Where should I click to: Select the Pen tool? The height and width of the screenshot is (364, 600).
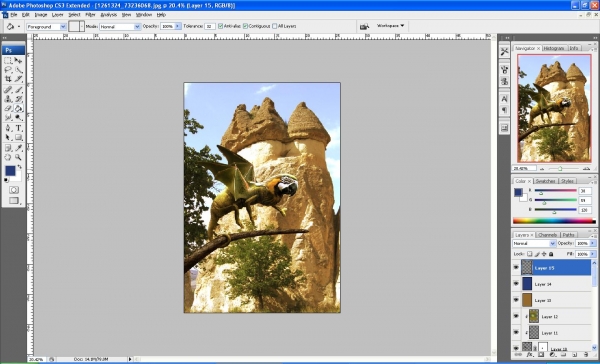tap(8, 128)
